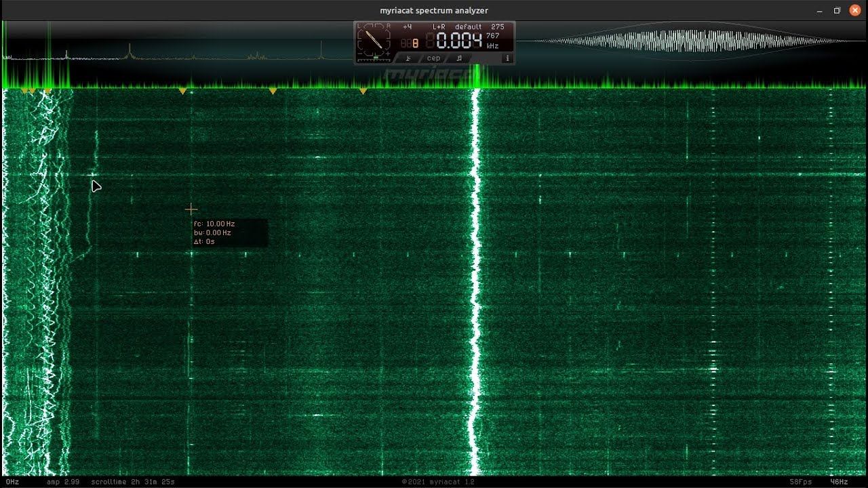Click the amp 2.99 status value
Image resolution: width=868 pixels, height=488 pixels.
pyautogui.click(x=63, y=482)
